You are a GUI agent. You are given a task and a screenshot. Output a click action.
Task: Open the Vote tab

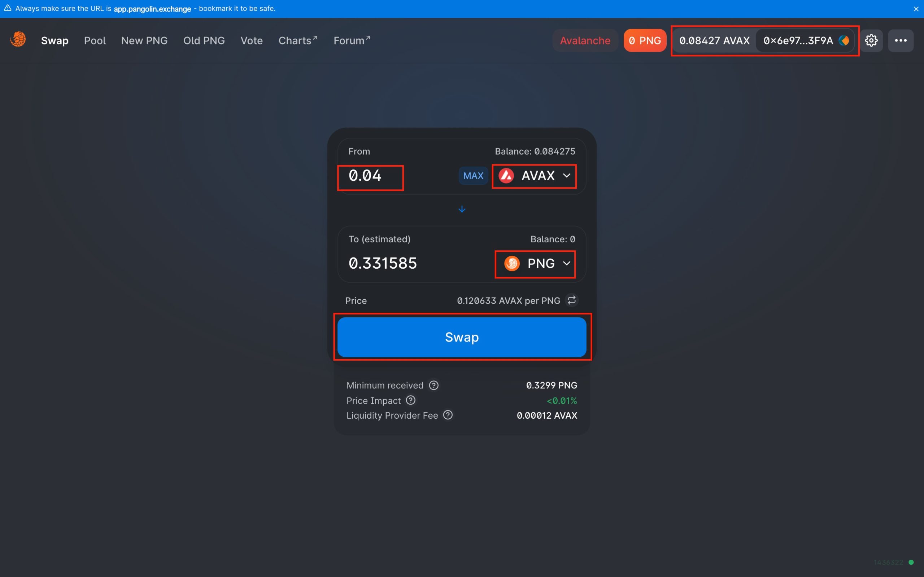coord(251,40)
